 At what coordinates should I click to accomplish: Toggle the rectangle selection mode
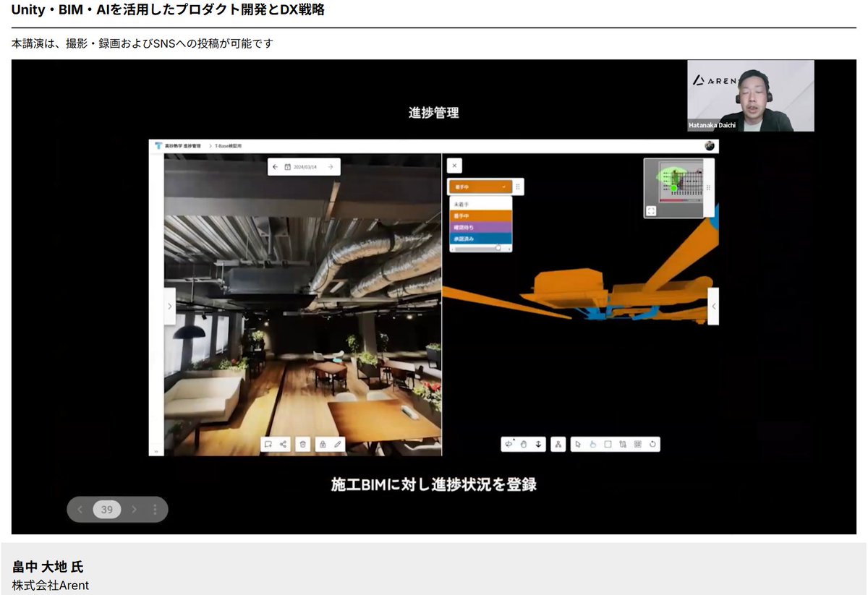click(608, 444)
